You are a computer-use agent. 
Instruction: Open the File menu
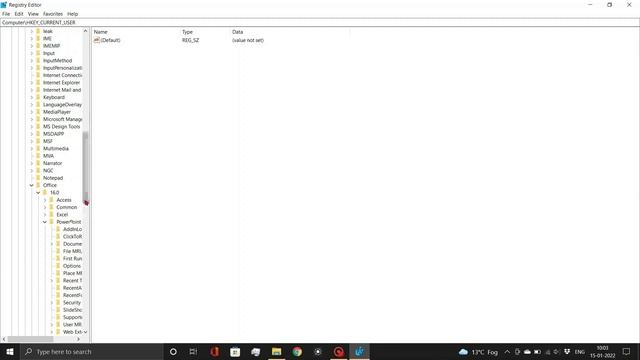click(x=6, y=14)
